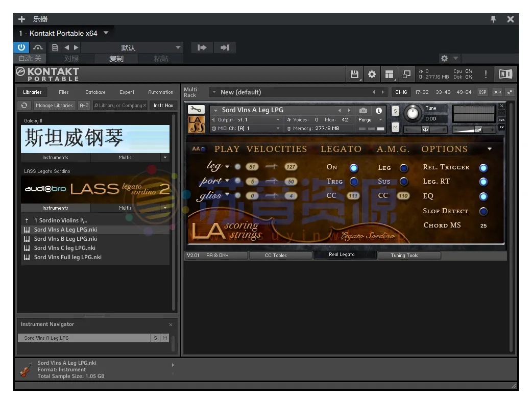Toggle the Slop Detect option
This screenshot has height=404, width=532.
point(483,211)
